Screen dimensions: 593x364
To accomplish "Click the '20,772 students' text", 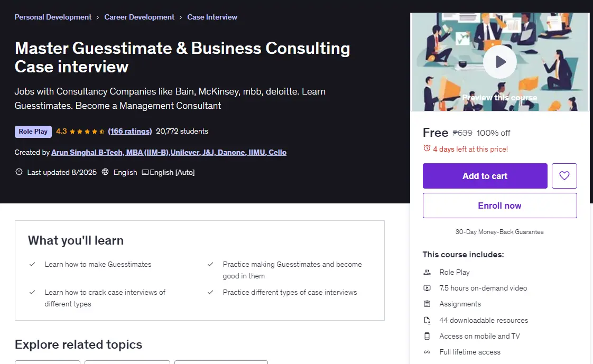I will pyautogui.click(x=182, y=131).
